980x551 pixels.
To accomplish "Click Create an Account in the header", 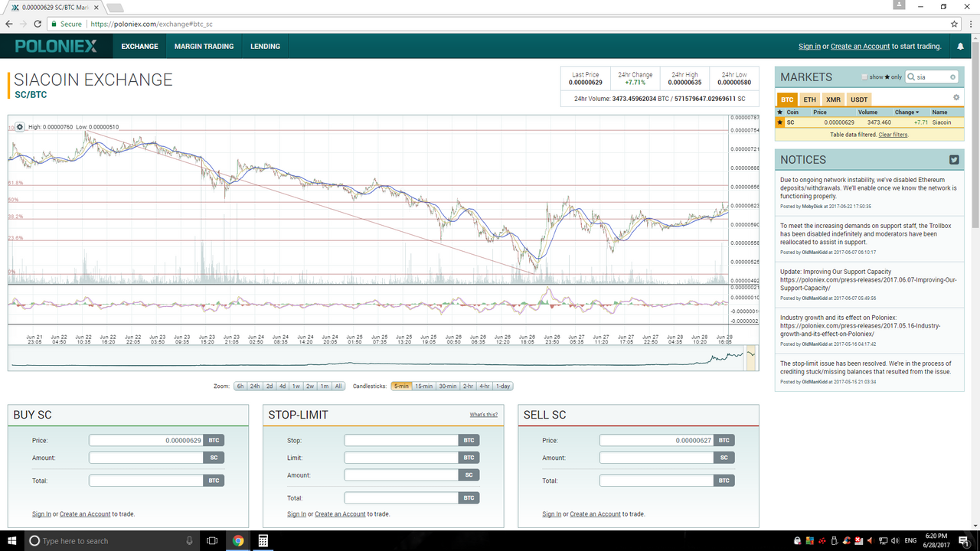I will [x=861, y=47].
